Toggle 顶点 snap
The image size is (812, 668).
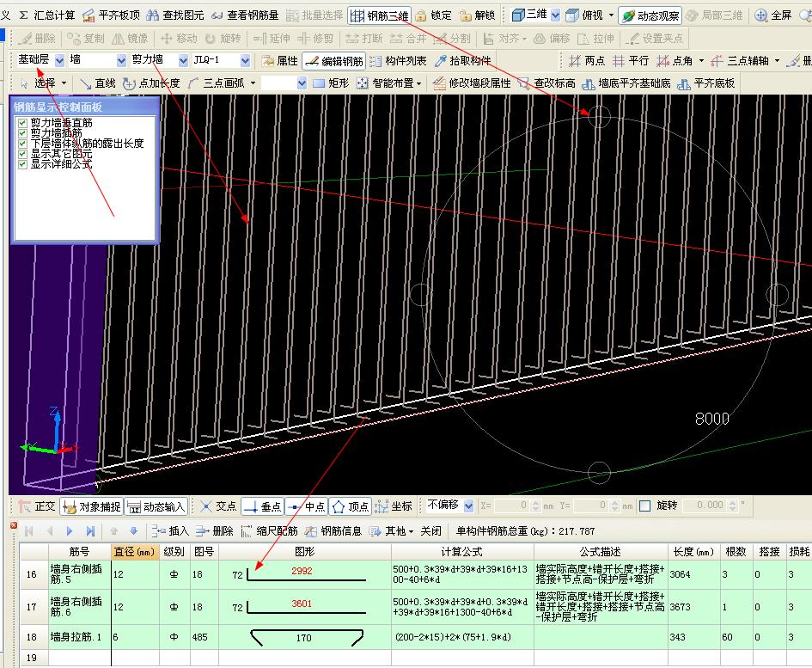pos(350,506)
